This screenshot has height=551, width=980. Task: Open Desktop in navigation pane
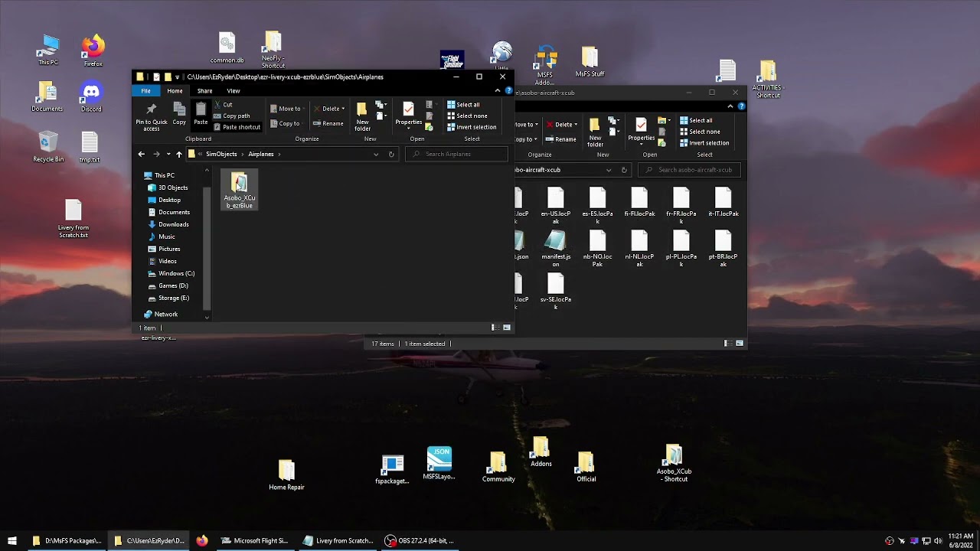(169, 200)
